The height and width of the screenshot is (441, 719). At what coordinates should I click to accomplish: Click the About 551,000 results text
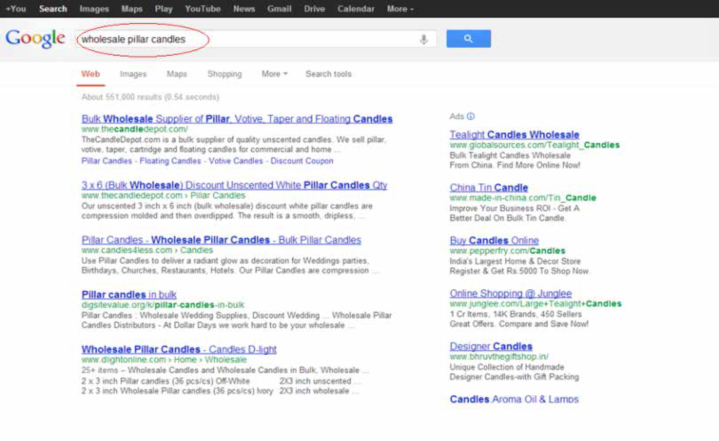150,97
